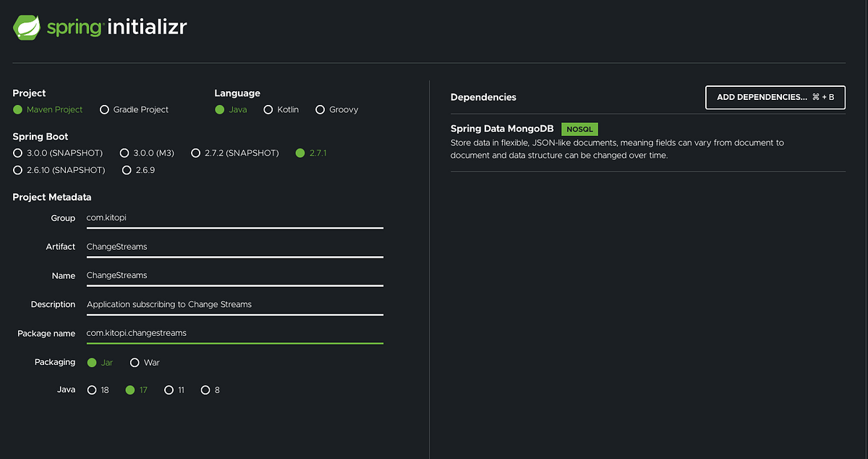Click the Spring Data MongoDB dependency
The image size is (868, 459).
click(502, 129)
